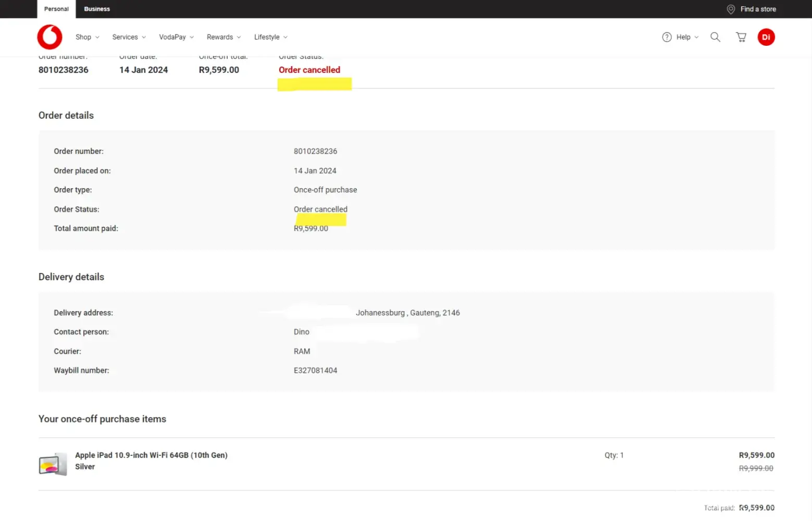Click the Apple iPad 10.9-inch product name
The width and height of the screenshot is (812, 521).
coord(151,455)
